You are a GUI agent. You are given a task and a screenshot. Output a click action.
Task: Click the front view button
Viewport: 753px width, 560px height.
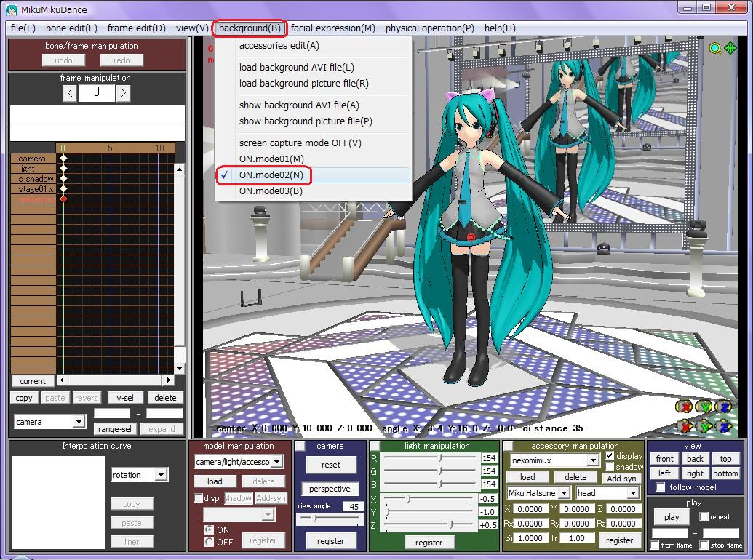pyautogui.click(x=665, y=459)
